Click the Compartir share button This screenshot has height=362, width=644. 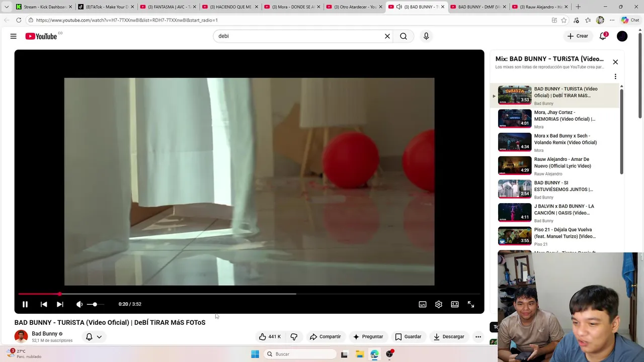[326, 337]
